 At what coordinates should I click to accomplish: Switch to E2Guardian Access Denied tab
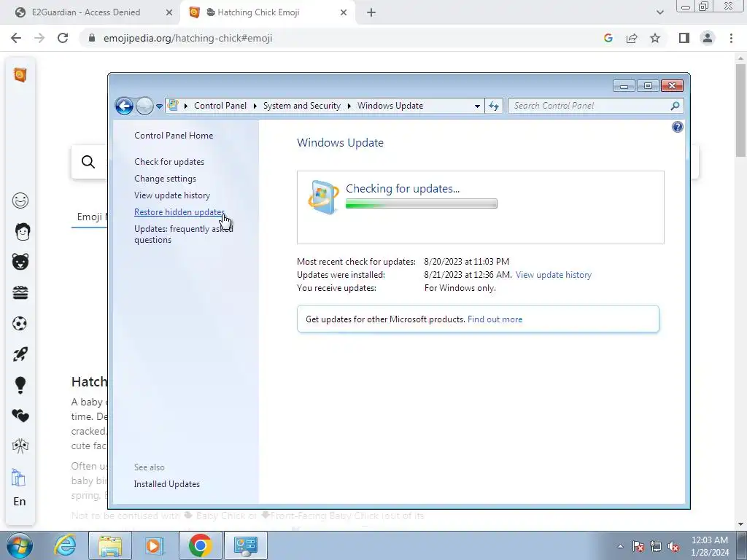86,12
